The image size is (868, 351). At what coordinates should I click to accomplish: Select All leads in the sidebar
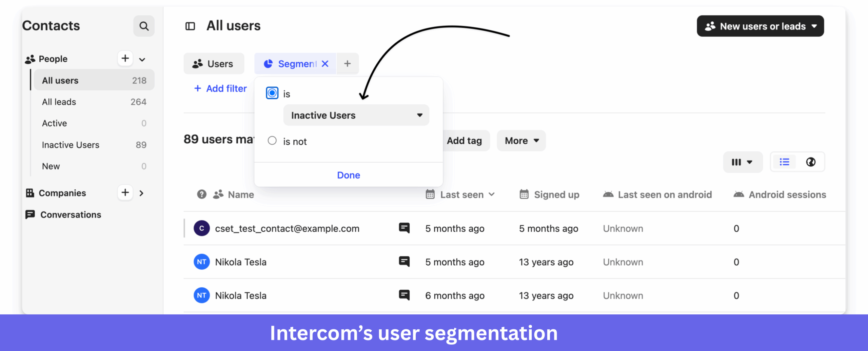point(59,102)
